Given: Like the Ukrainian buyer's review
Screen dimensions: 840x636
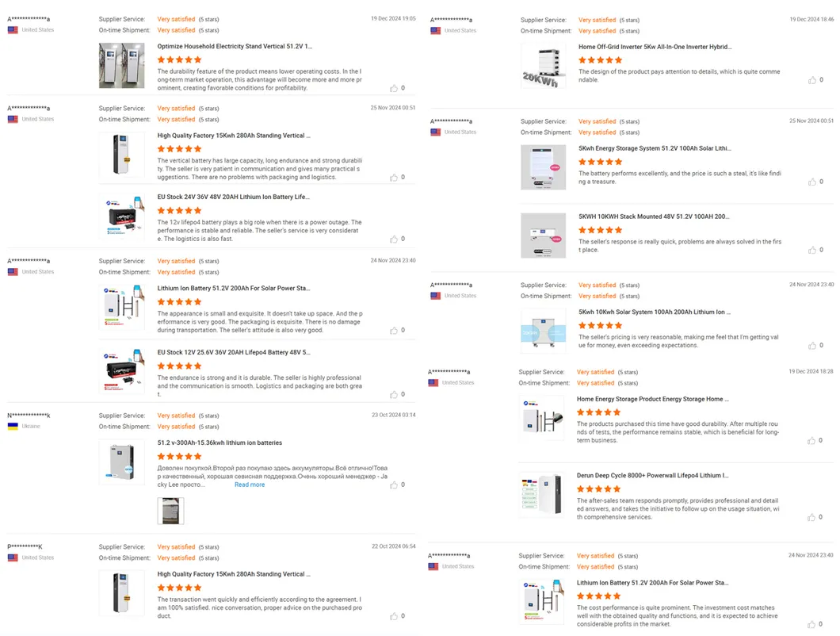Looking at the screenshot, I should [x=395, y=485].
